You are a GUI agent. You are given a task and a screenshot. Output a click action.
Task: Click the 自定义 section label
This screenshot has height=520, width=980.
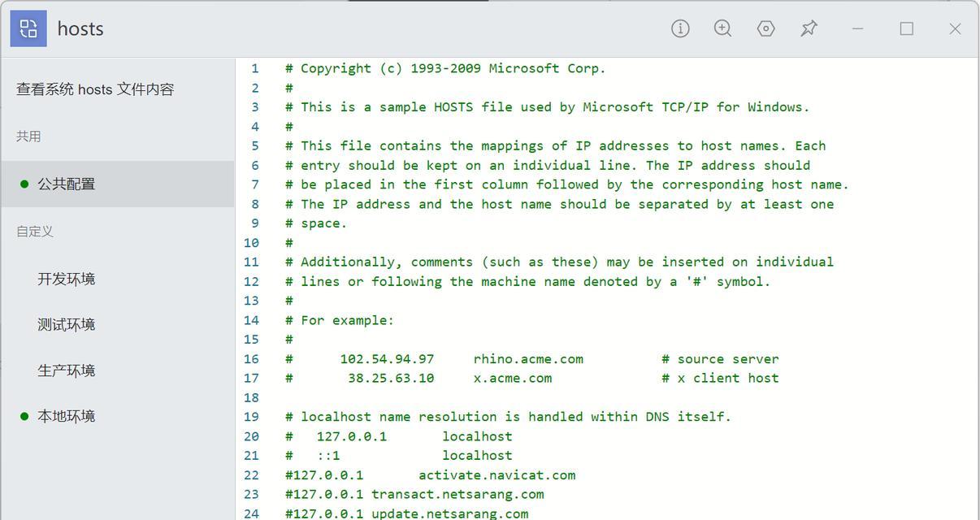(x=35, y=232)
